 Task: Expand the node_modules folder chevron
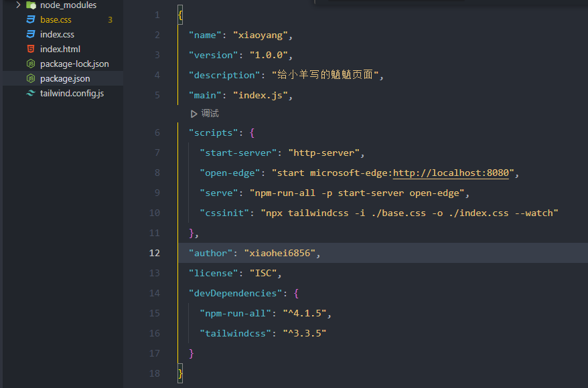pyautogui.click(x=18, y=5)
